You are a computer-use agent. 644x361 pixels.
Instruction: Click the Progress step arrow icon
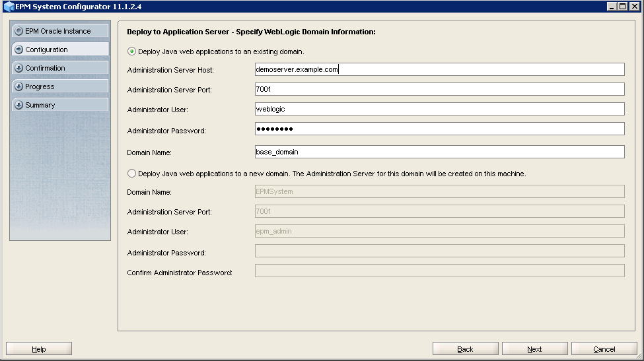(x=19, y=86)
